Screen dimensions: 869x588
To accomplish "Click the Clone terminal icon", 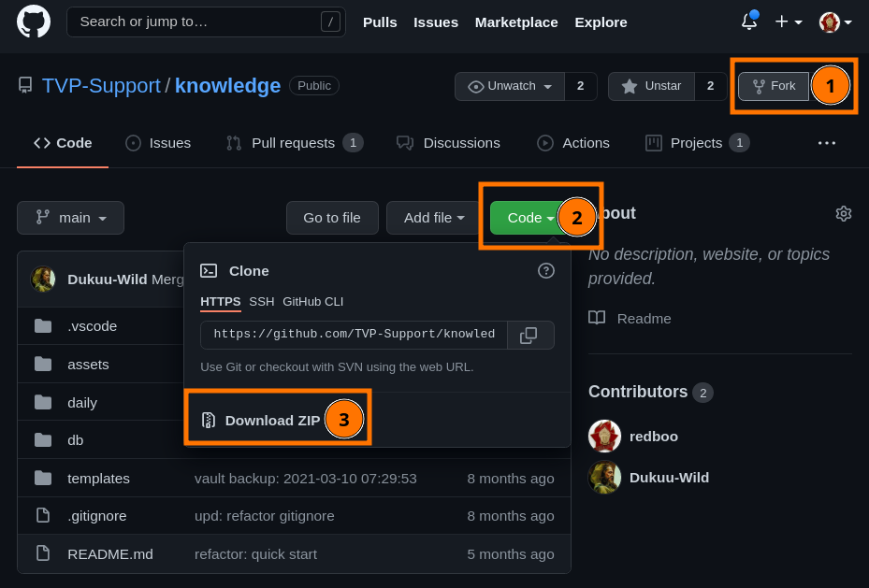I will (209, 271).
